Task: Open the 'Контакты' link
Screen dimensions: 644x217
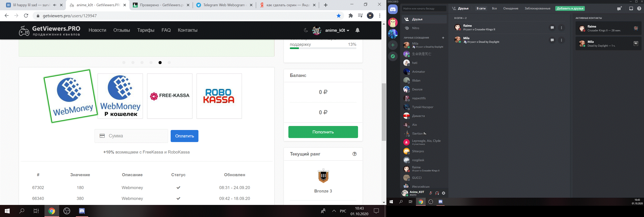Action: [188, 30]
